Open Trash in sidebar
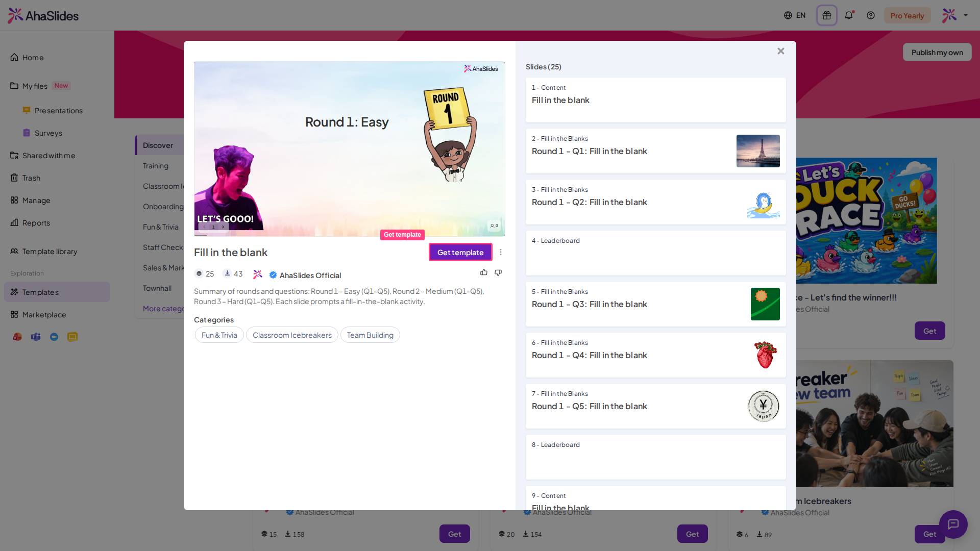The width and height of the screenshot is (980, 551). 57,178
